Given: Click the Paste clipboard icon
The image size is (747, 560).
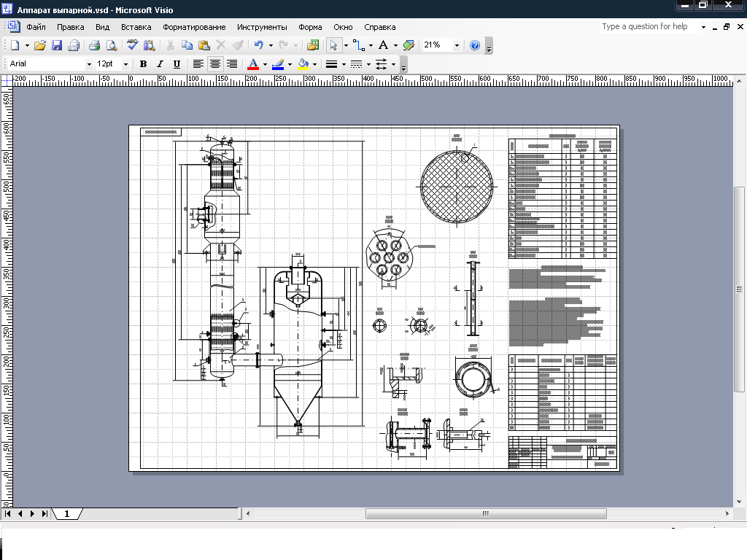Looking at the screenshot, I should (204, 45).
